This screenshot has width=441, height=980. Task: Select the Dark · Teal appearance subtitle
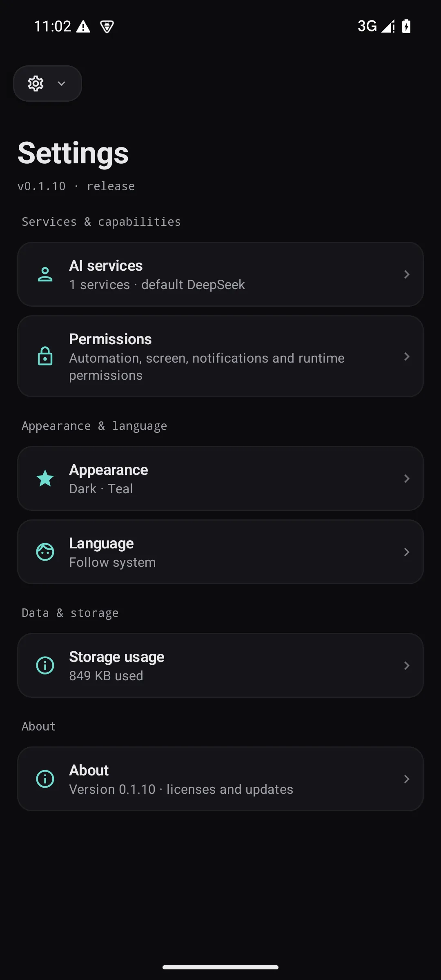coord(101,489)
